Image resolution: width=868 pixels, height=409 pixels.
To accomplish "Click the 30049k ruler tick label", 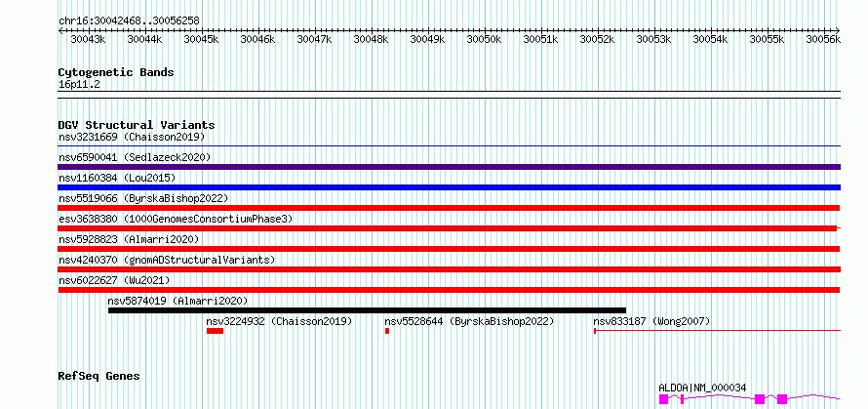I will 427,39.
